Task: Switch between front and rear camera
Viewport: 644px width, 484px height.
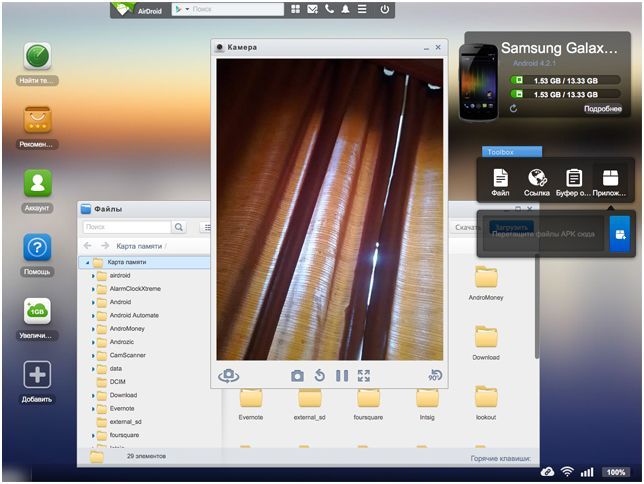Action: (x=229, y=376)
